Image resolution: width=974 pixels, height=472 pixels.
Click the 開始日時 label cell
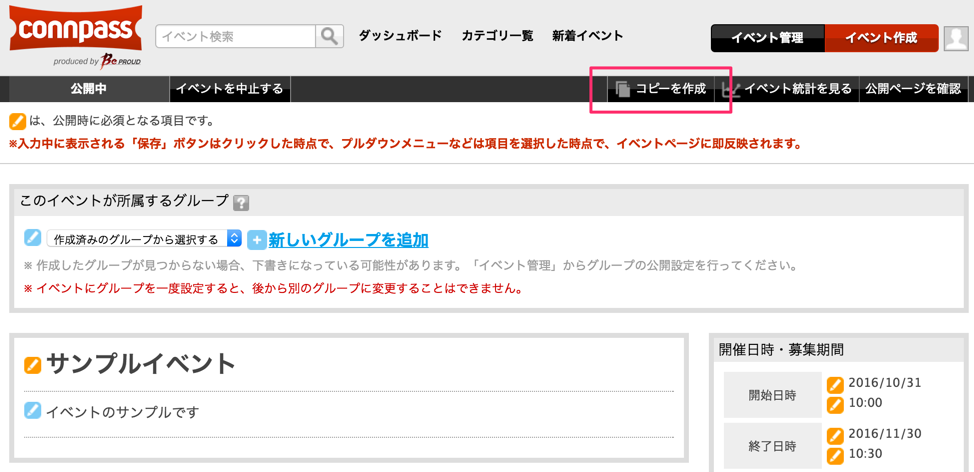[x=773, y=395]
